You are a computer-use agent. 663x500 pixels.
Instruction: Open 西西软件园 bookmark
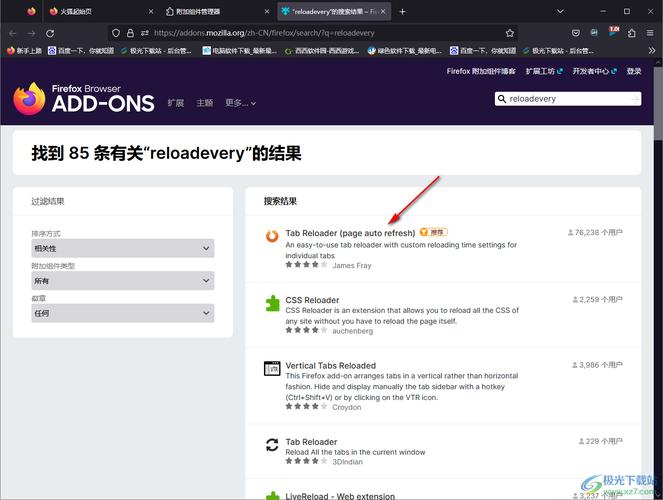click(x=322, y=51)
